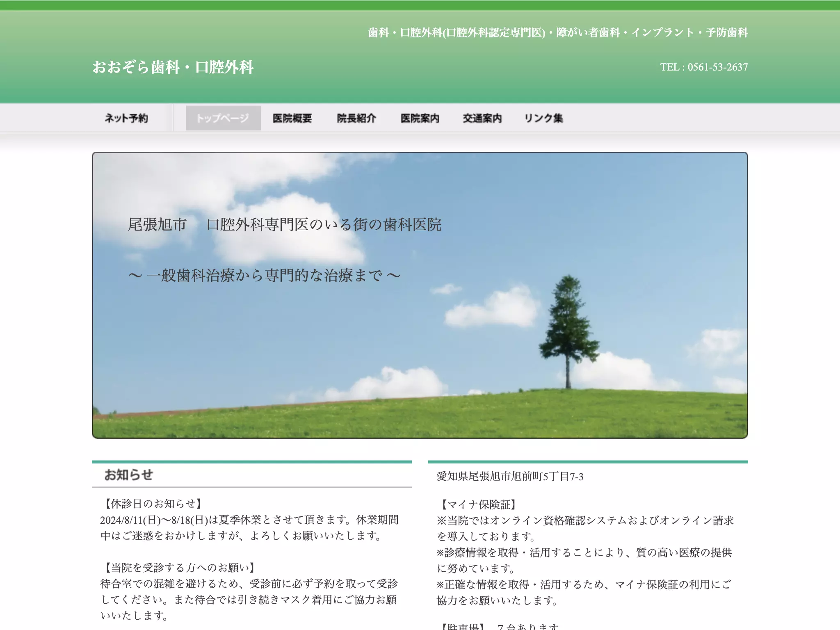
Task: Click the ※診療情報を取得・活用する line
Action: click(584, 560)
